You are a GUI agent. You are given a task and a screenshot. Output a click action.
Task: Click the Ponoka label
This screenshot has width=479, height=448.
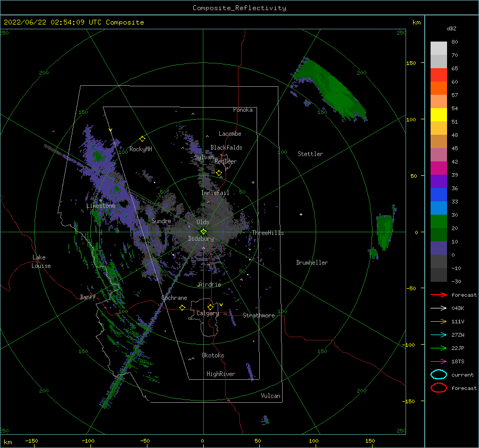pos(243,110)
